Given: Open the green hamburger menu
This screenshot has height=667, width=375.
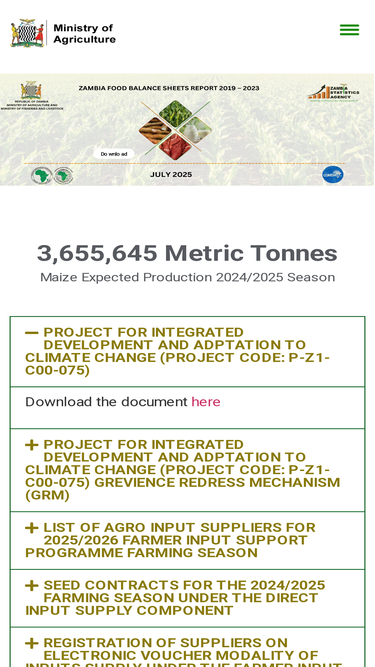Looking at the screenshot, I should (x=349, y=30).
